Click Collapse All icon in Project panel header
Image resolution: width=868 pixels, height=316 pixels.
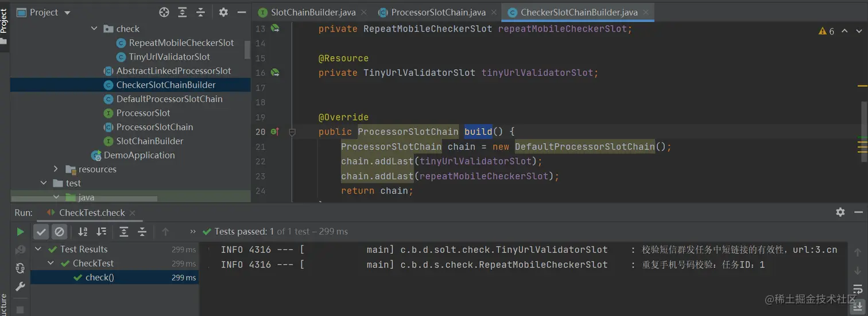click(x=200, y=12)
